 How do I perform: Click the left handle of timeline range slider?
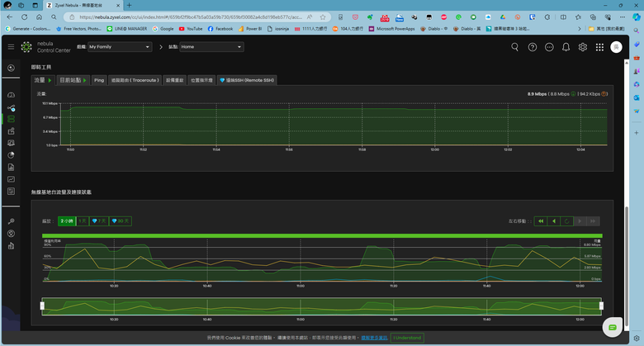click(x=42, y=306)
